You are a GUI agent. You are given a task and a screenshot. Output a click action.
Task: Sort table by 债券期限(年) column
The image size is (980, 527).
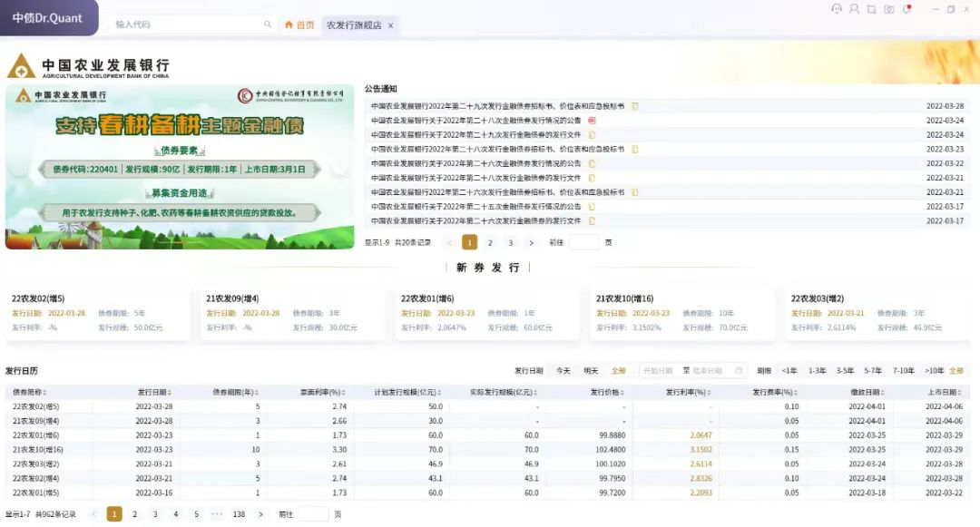point(235,393)
